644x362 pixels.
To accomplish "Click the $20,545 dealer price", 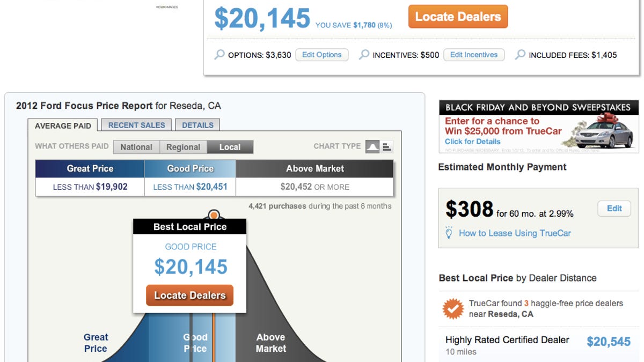I will [x=609, y=342].
